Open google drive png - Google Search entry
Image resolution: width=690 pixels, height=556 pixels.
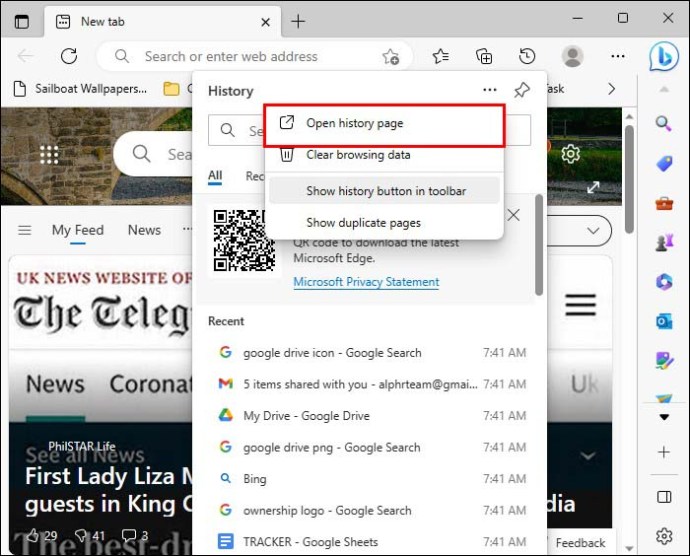(x=372, y=448)
